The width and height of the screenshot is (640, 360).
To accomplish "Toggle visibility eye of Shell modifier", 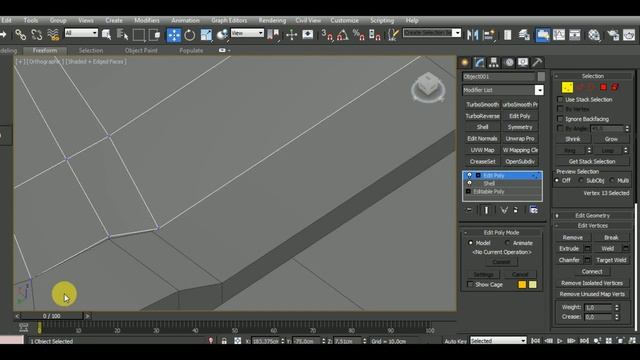I will click(x=469, y=183).
